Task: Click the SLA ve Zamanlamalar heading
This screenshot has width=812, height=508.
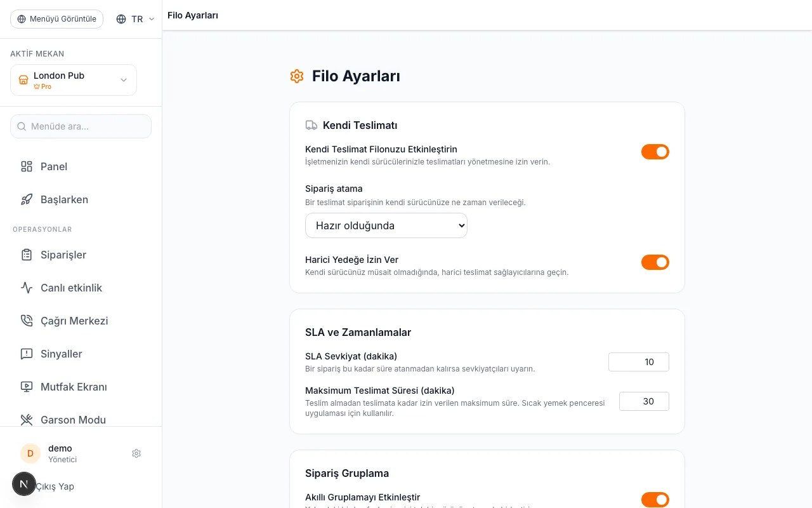Action: tap(358, 332)
